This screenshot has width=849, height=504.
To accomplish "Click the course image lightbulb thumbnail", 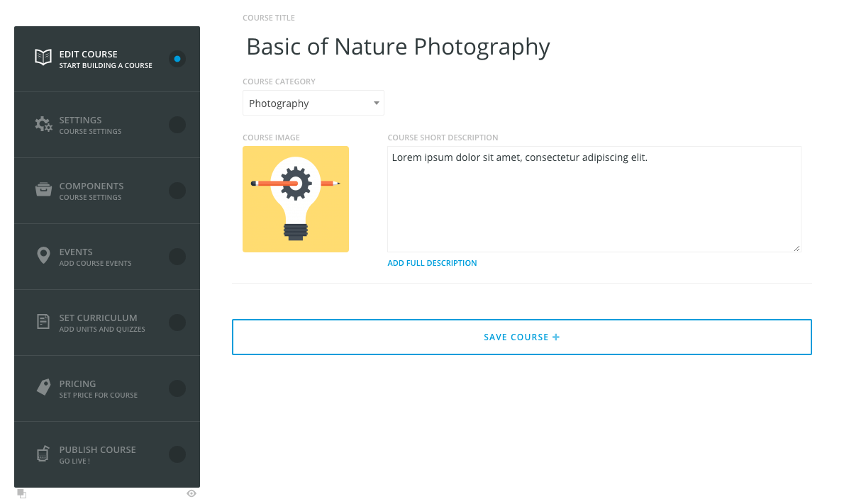I will click(296, 199).
